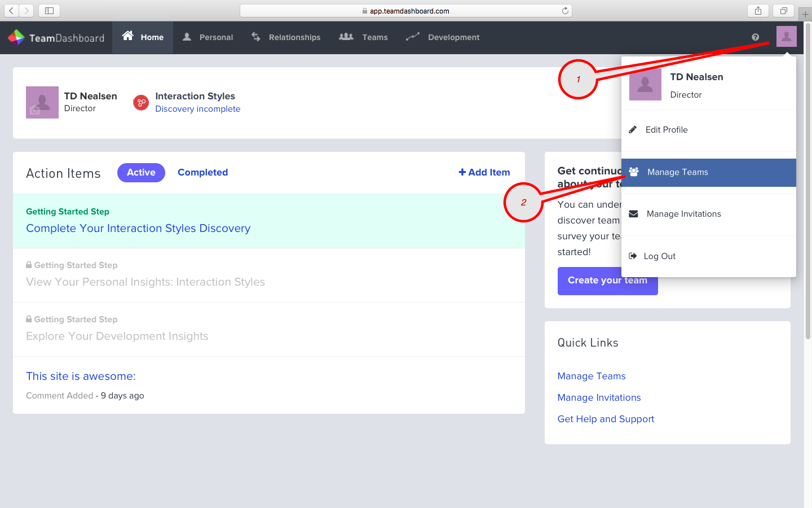Screen dimensions: 812x508
Task: Click the Log Out arrow icon
Action: coord(633,256)
